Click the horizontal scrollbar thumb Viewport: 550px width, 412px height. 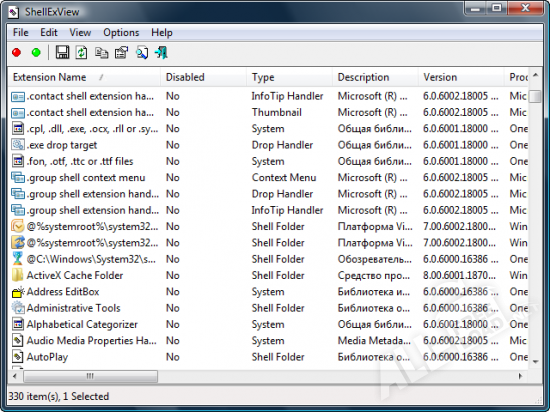(x=90, y=376)
